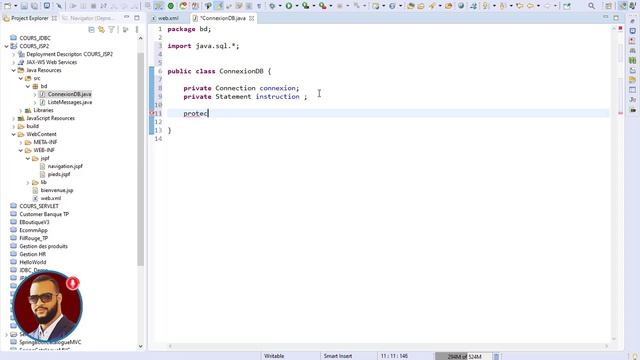
Task: Click the Writable status bar entry
Action: tap(274, 356)
